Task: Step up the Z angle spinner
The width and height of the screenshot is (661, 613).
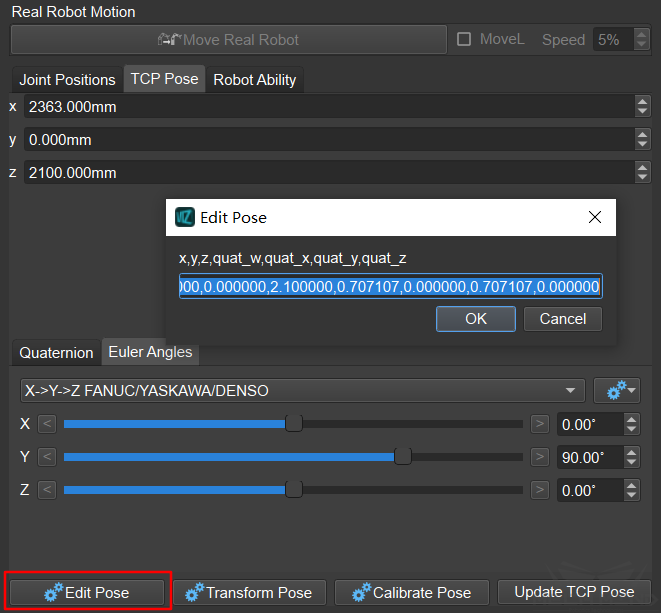Action: tap(631, 485)
